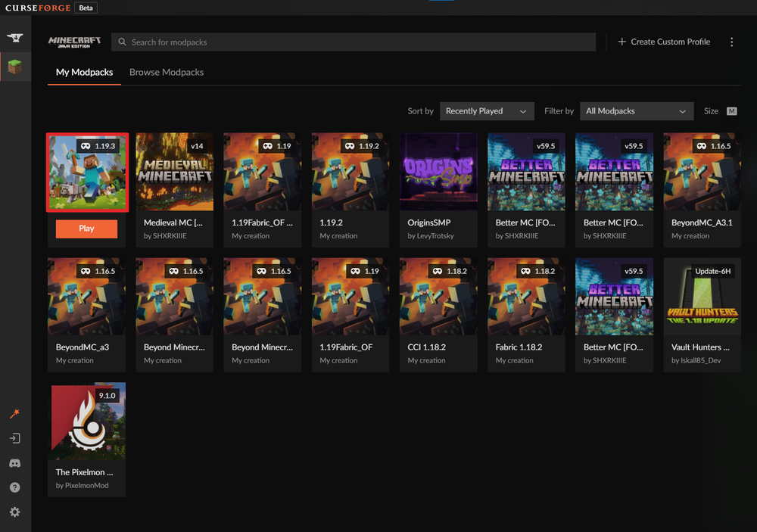Open the three-dot more options menu
Screen dimensions: 757x532
731,42
